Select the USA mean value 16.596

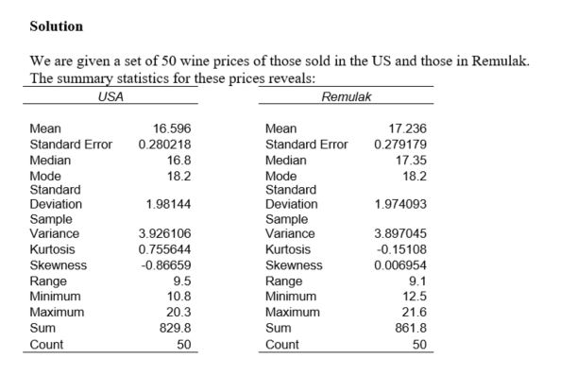point(172,128)
